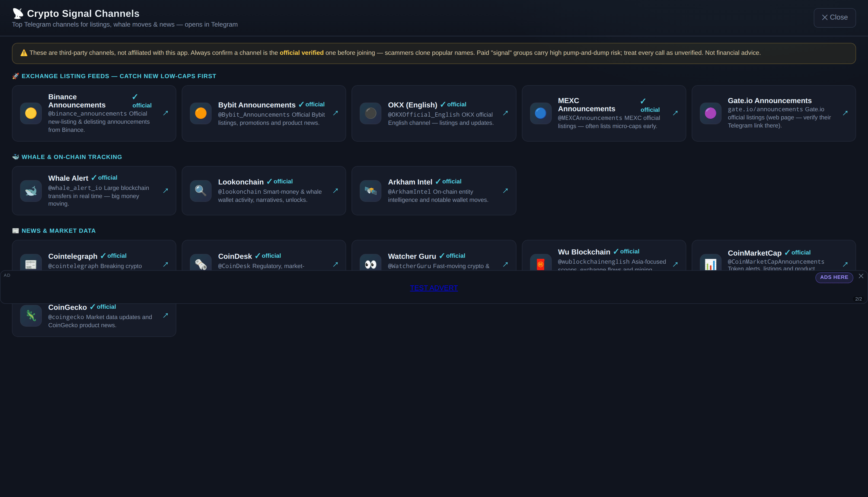Open Wu Blockchain via its arrow icon
868x497 pixels.
(675, 264)
